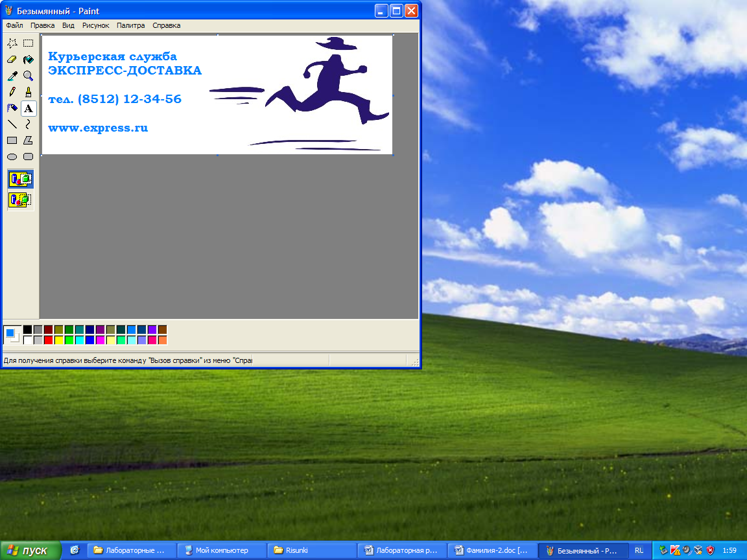Click the foreground/background color indicator box
Screen dimensions: 747x560
click(x=12, y=334)
